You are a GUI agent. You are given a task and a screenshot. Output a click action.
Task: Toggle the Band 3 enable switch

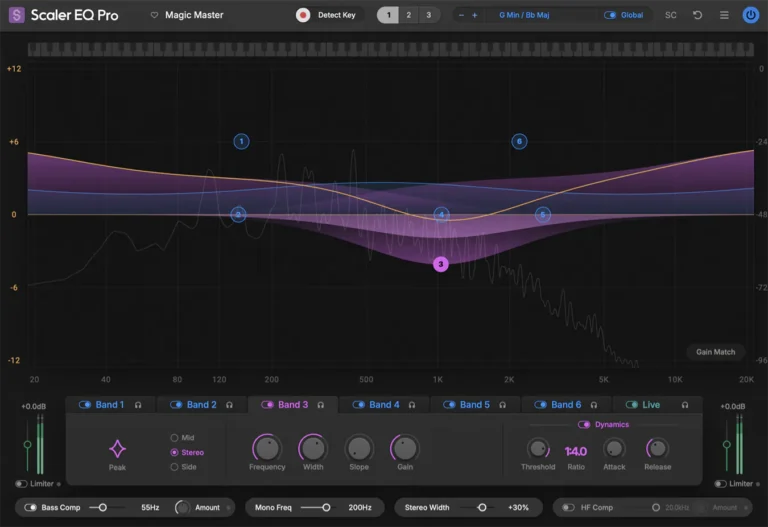pyautogui.click(x=267, y=405)
